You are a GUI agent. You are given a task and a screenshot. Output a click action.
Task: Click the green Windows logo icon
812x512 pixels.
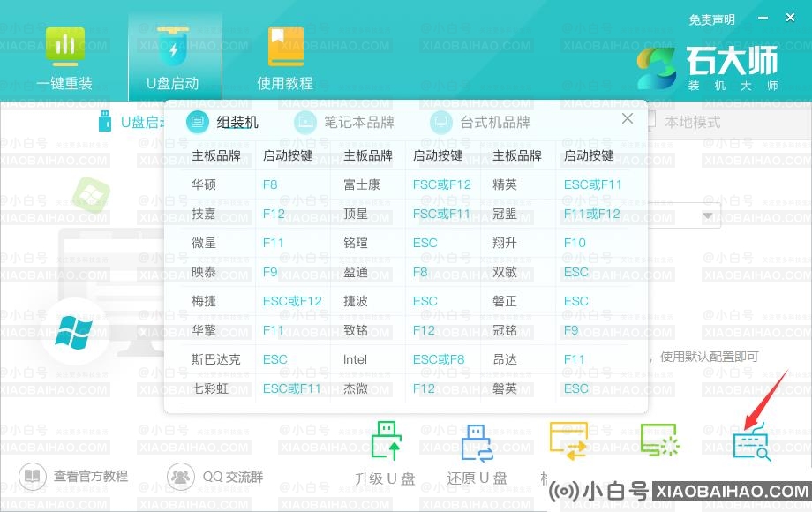click(91, 195)
